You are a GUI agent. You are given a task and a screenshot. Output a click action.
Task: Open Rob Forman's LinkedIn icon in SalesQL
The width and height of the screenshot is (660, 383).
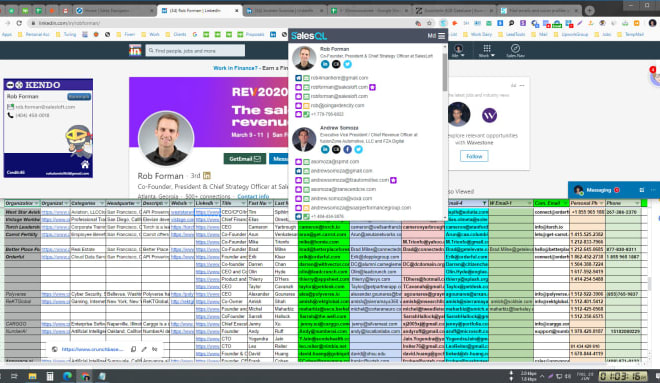pos(325,64)
